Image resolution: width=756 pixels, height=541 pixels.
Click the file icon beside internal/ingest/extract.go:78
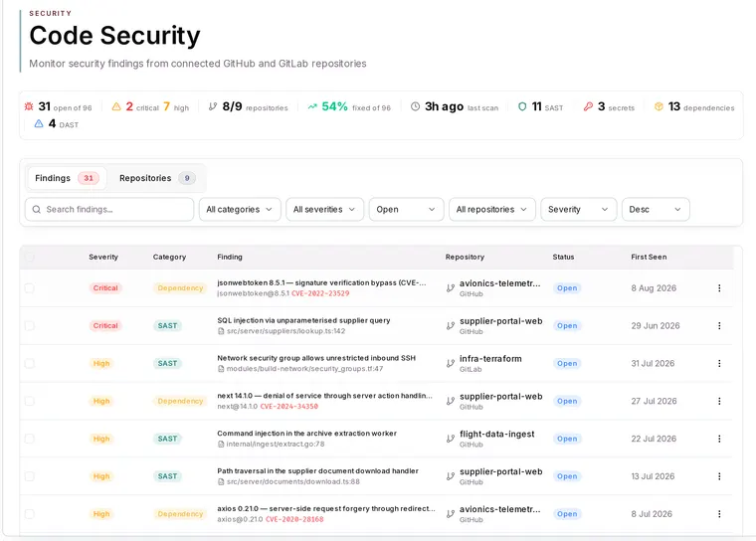(221, 445)
